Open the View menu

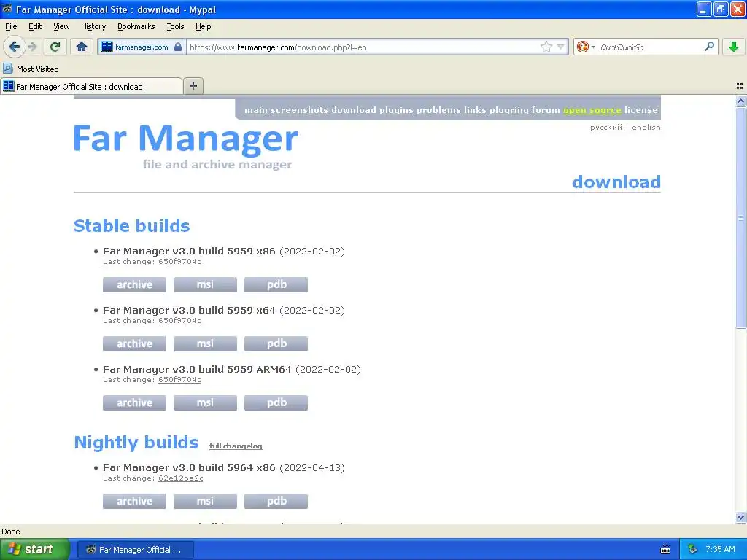61,26
